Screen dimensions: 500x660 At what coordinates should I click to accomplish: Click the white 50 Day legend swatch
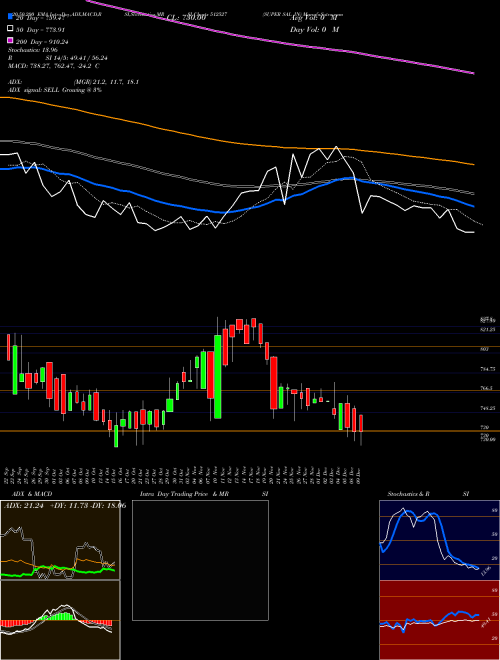tap(10, 29)
